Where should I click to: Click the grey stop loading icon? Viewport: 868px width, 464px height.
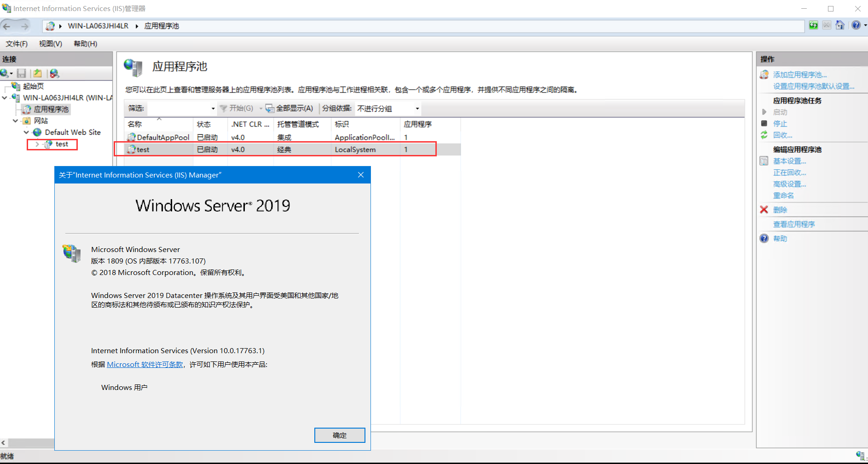pos(827,25)
